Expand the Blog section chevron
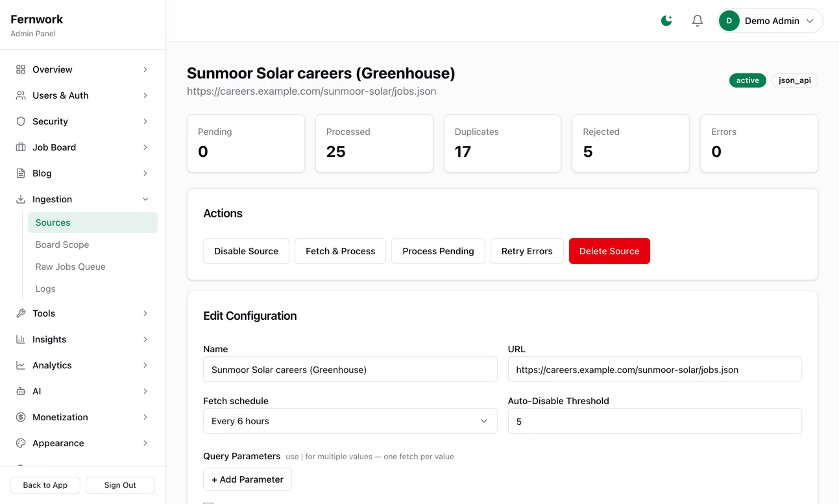 (x=145, y=173)
